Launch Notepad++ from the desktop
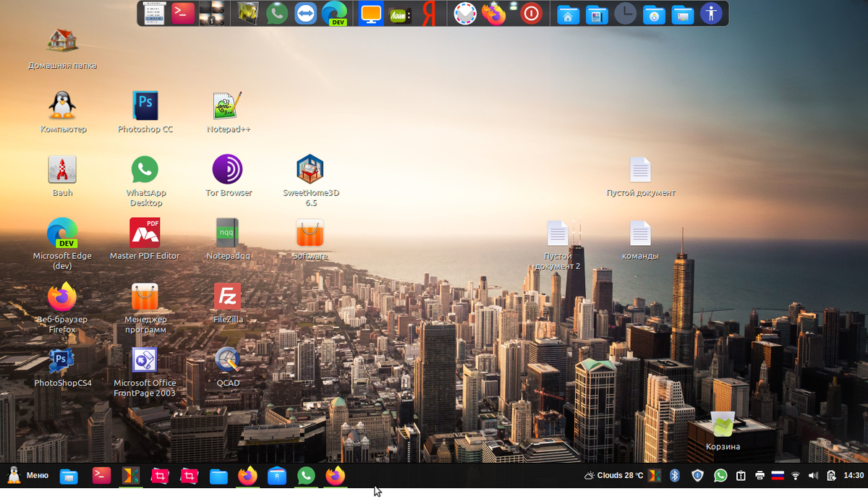 (228, 106)
